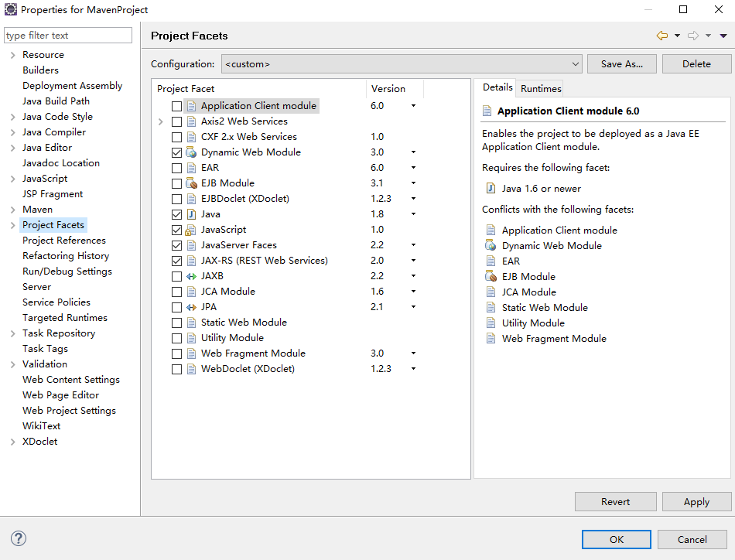Click the Revert button

tap(616, 501)
